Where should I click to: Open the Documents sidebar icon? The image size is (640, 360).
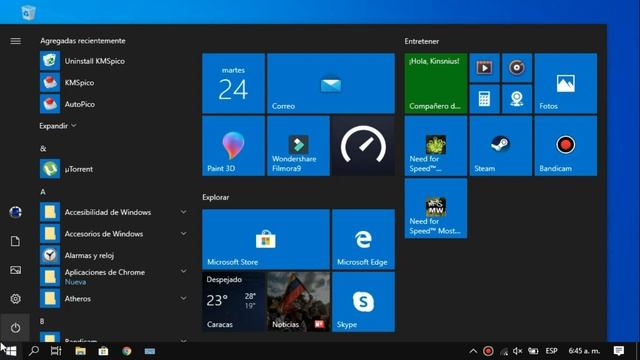(16, 241)
